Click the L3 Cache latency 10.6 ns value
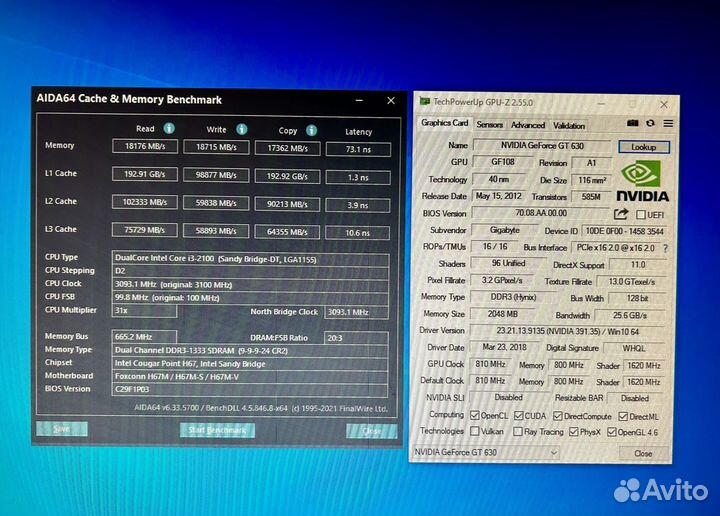This screenshot has height=516, width=720. click(358, 233)
